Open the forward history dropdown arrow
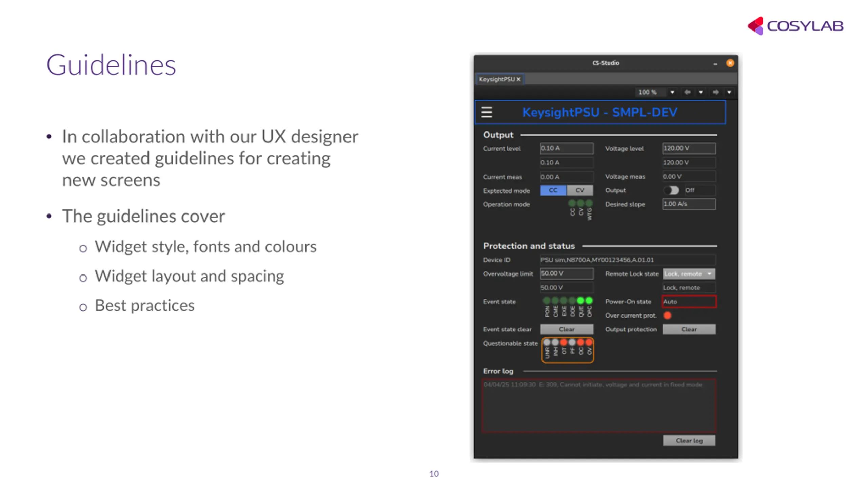The height and width of the screenshot is (488, 868). point(729,92)
